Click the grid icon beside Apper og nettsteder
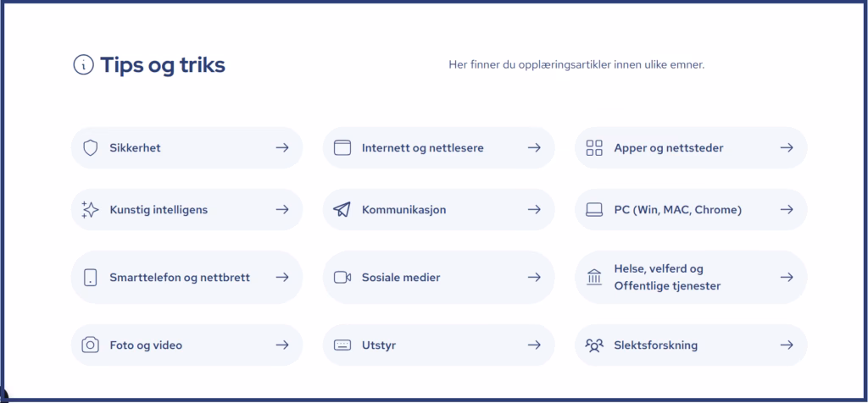 pos(594,148)
